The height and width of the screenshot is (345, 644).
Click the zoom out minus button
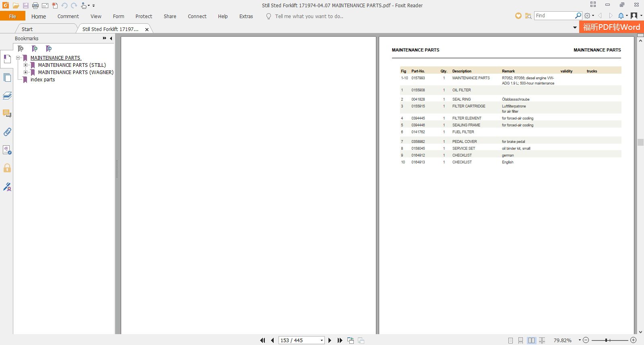586,340
